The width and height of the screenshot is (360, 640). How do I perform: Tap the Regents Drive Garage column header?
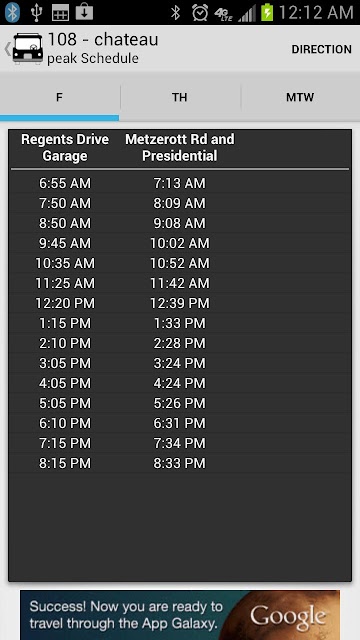click(x=65, y=147)
